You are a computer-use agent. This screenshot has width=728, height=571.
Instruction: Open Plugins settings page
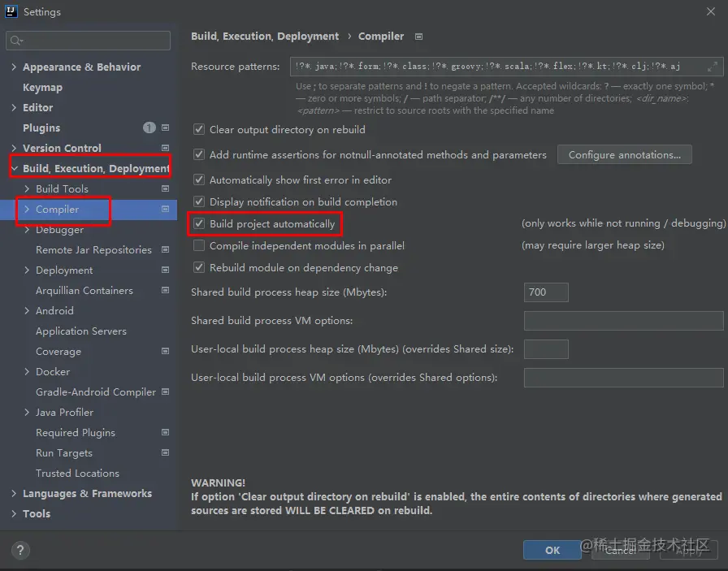coord(41,128)
